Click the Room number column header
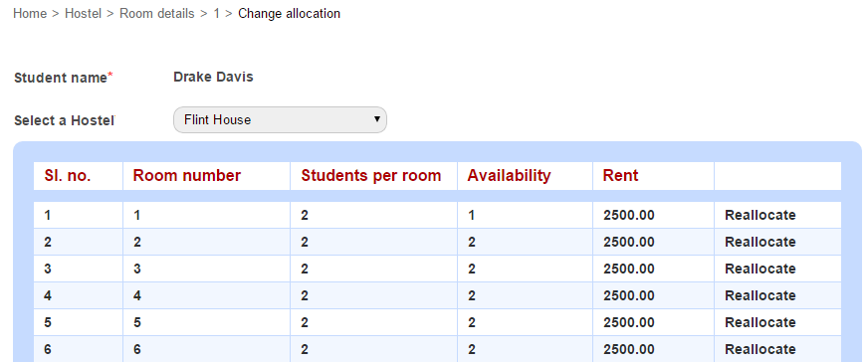The width and height of the screenshot is (868, 362). (x=186, y=176)
